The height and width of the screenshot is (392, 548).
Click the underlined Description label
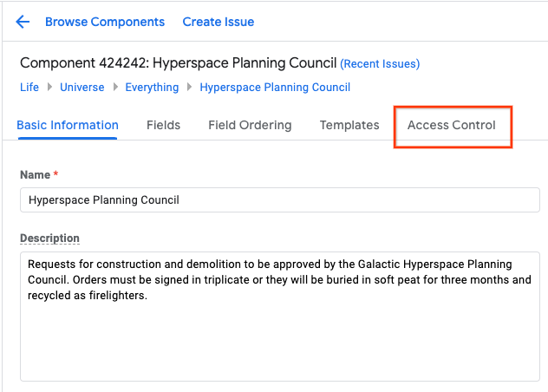49,238
